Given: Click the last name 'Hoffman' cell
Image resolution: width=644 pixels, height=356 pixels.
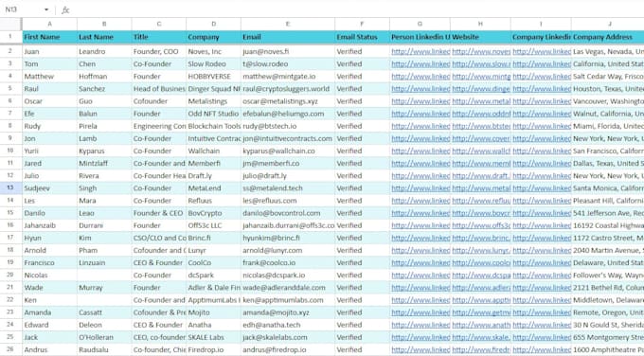Looking at the screenshot, I should pos(104,77).
